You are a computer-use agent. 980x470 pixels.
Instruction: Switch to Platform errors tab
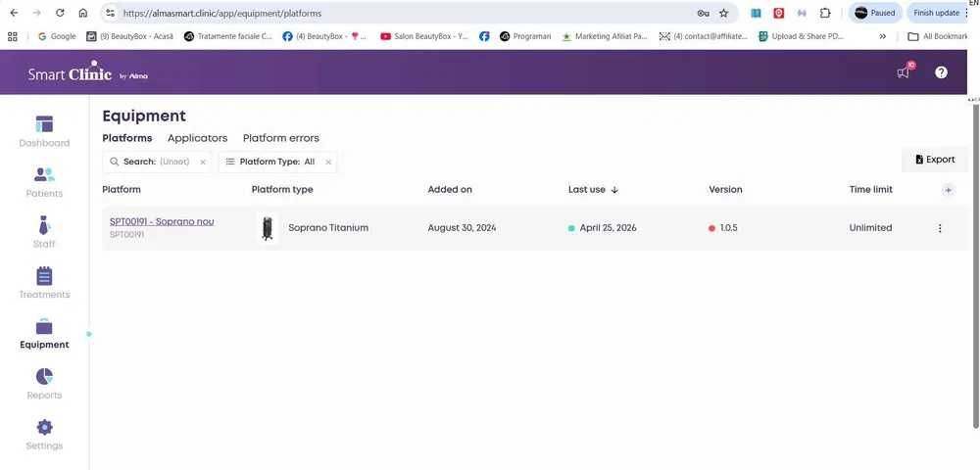280,138
